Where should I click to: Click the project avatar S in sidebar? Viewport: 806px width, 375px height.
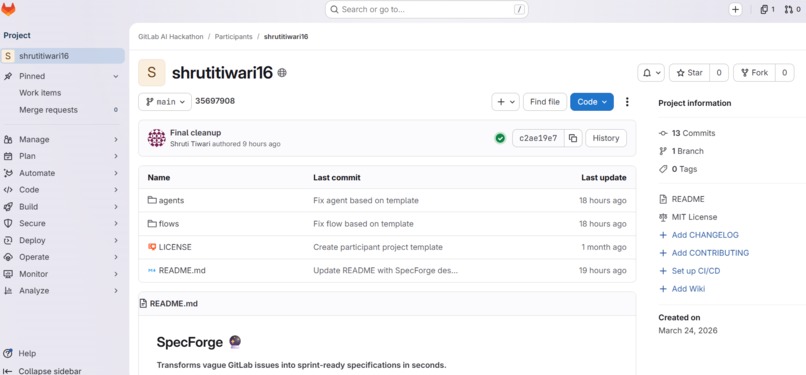[x=8, y=56]
